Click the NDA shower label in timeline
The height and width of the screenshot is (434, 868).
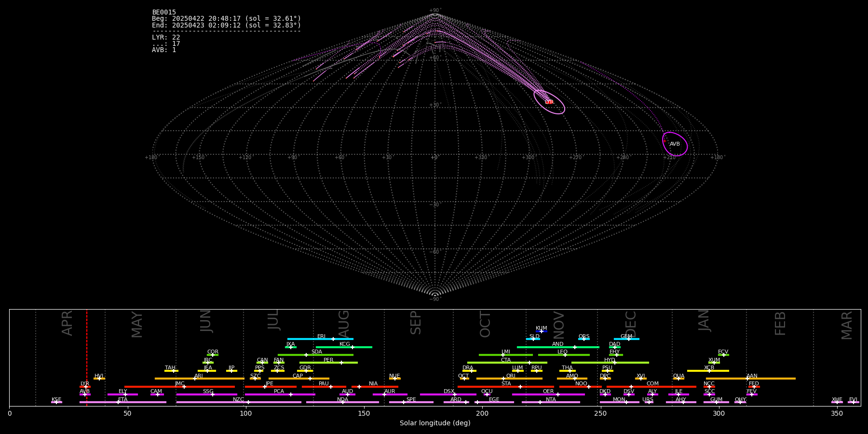342,400
